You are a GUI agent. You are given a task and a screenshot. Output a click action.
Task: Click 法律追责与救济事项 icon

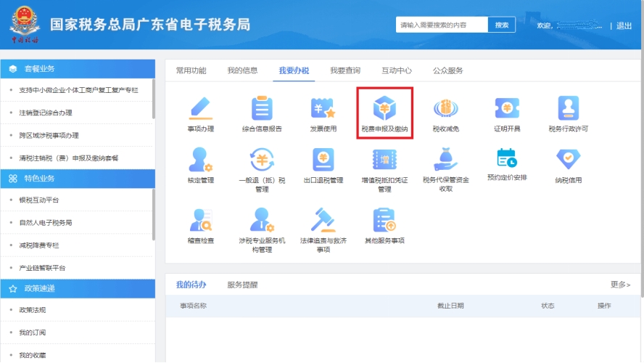[323, 221]
